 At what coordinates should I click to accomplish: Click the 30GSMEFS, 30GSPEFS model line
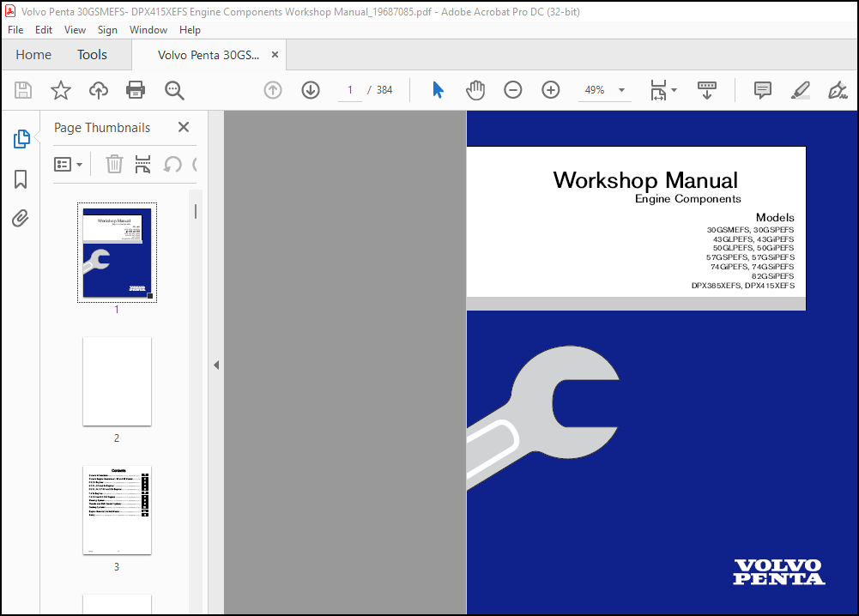[750, 230]
